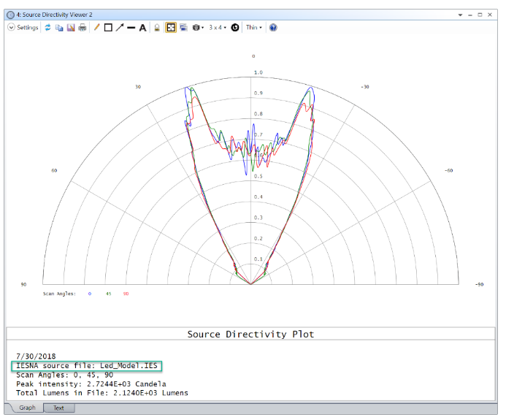Select the pencil annotation tool
This screenshot has height=420, width=506.
[96, 28]
